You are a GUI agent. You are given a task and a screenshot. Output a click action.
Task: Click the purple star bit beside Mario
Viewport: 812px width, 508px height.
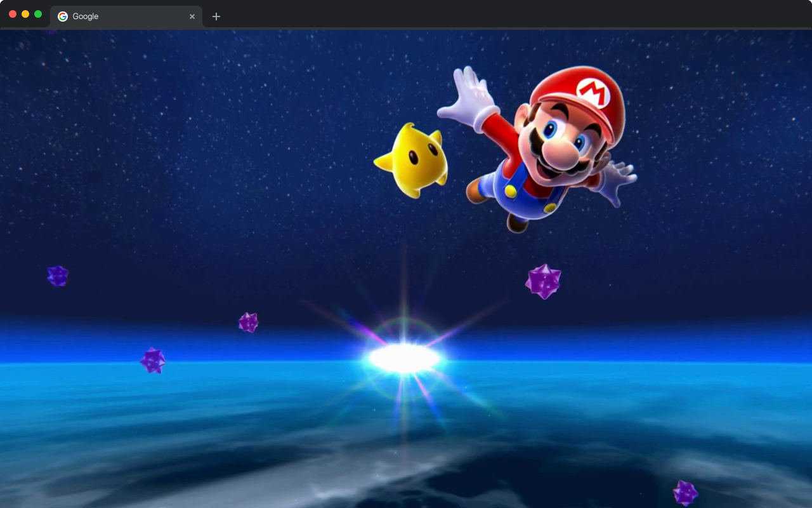click(544, 279)
